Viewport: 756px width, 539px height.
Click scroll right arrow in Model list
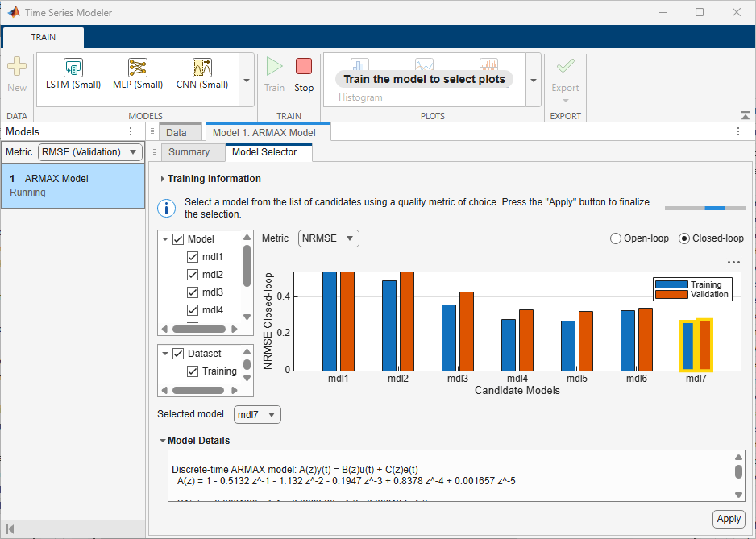click(x=235, y=330)
